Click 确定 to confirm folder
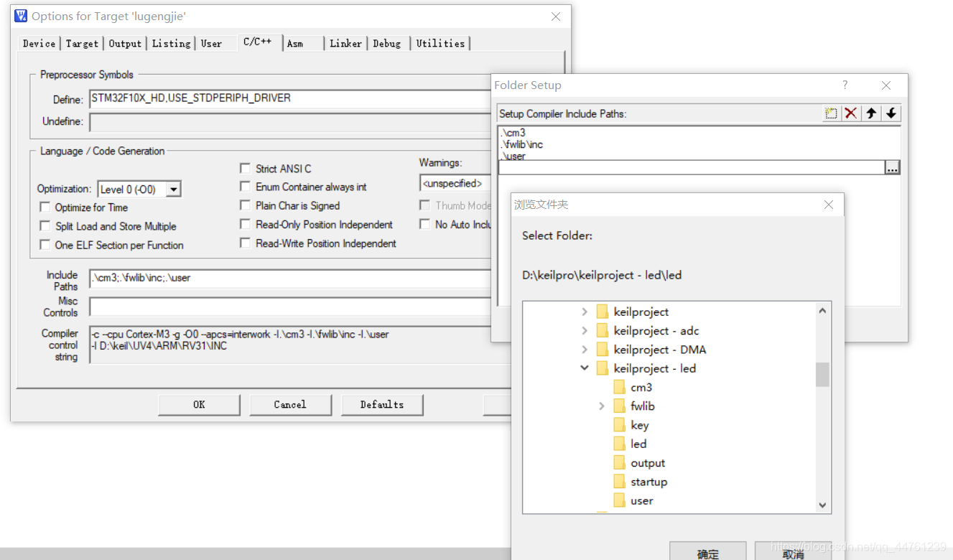 (707, 551)
